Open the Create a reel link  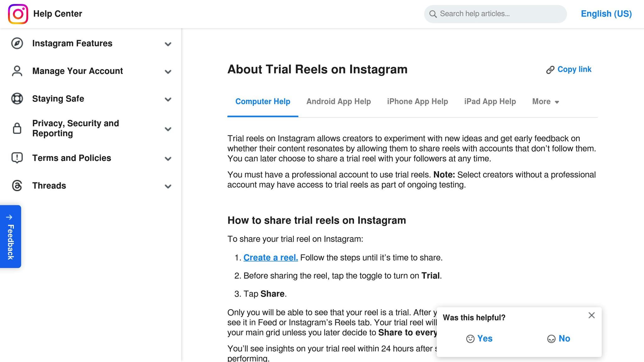coord(270,257)
